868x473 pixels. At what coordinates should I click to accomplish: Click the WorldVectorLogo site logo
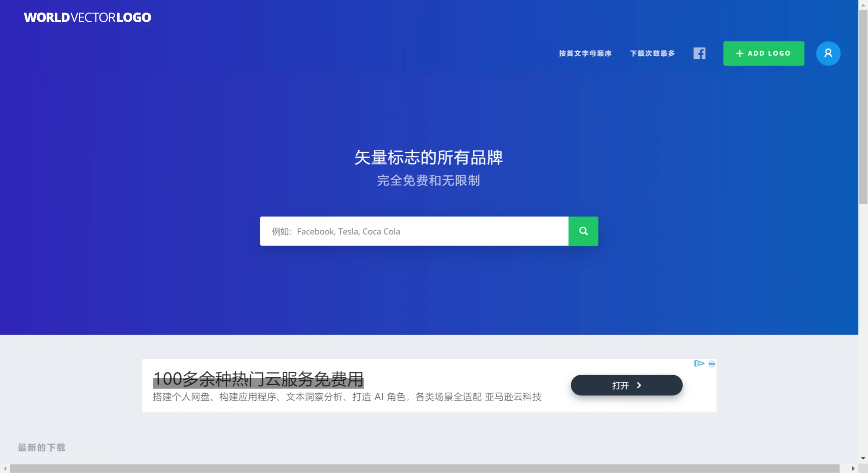click(87, 17)
